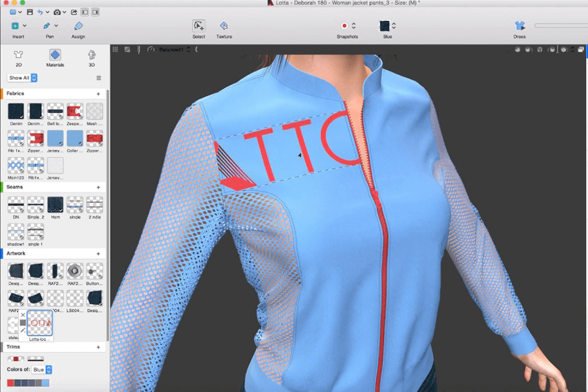The width and height of the screenshot is (588, 392).
Task: Delete Lotta logo with X icon
Action: click(23, 315)
